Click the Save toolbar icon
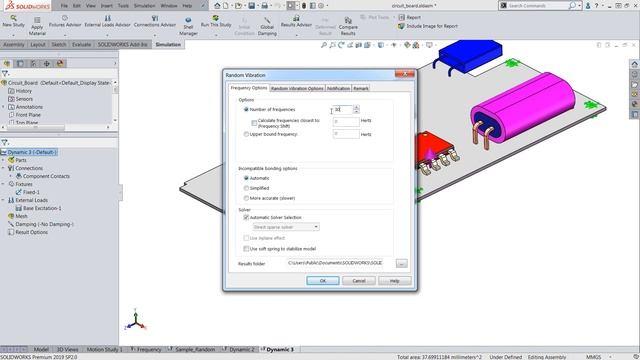This screenshot has height=360, width=640. 251,6
